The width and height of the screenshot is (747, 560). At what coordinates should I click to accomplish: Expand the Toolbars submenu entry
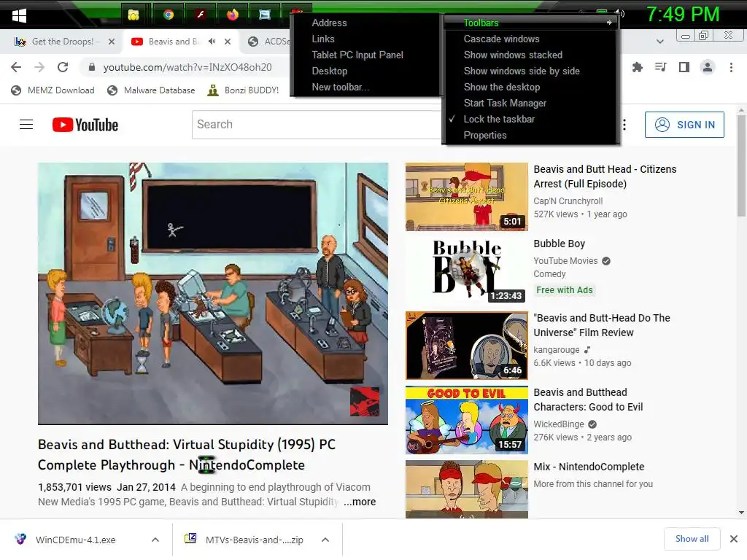click(x=530, y=23)
